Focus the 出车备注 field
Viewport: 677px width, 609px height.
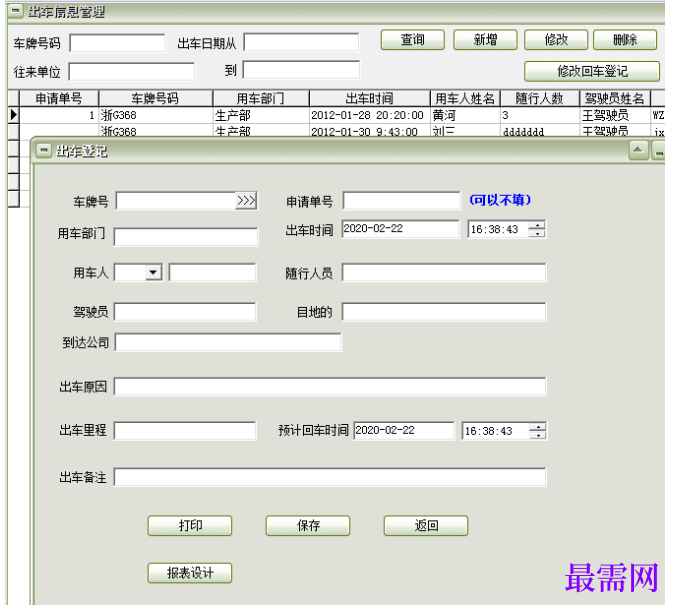pyautogui.click(x=330, y=477)
